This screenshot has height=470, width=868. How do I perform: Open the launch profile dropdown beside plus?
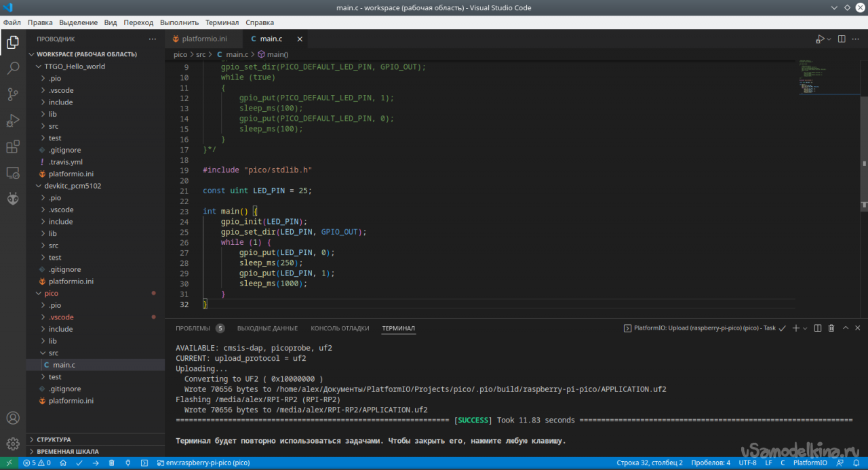click(x=805, y=328)
